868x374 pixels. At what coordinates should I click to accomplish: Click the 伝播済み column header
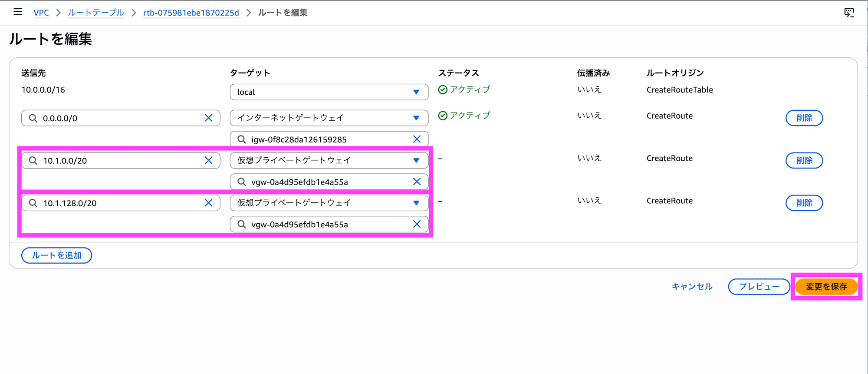click(593, 73)
